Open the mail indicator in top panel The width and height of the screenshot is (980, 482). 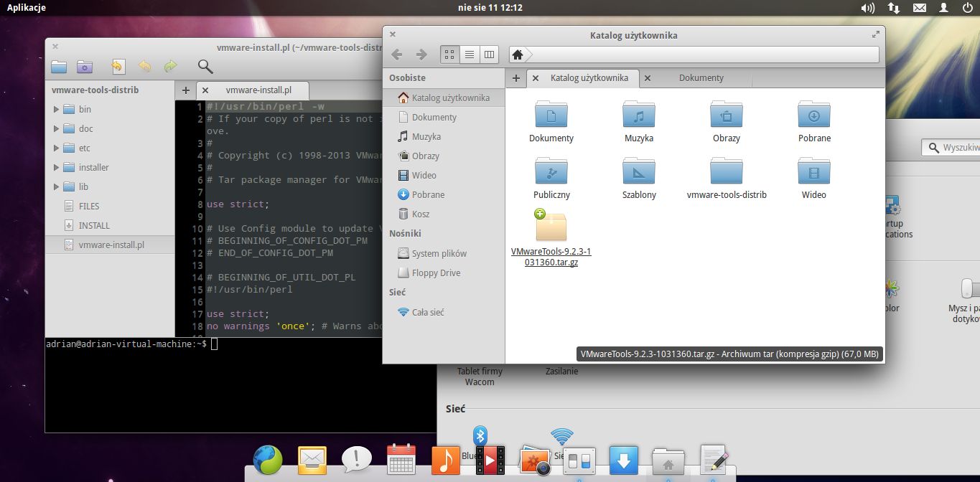tap(920, 8)
